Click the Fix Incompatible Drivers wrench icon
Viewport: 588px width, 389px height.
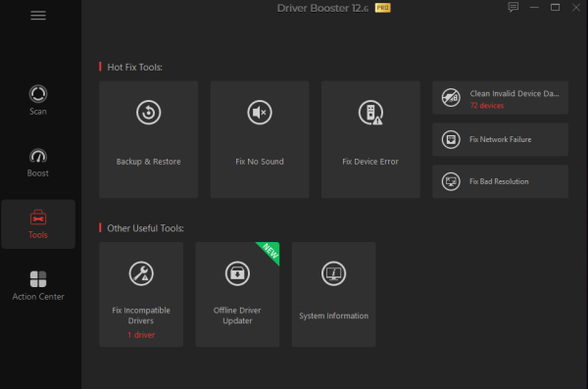pos(141,273)
